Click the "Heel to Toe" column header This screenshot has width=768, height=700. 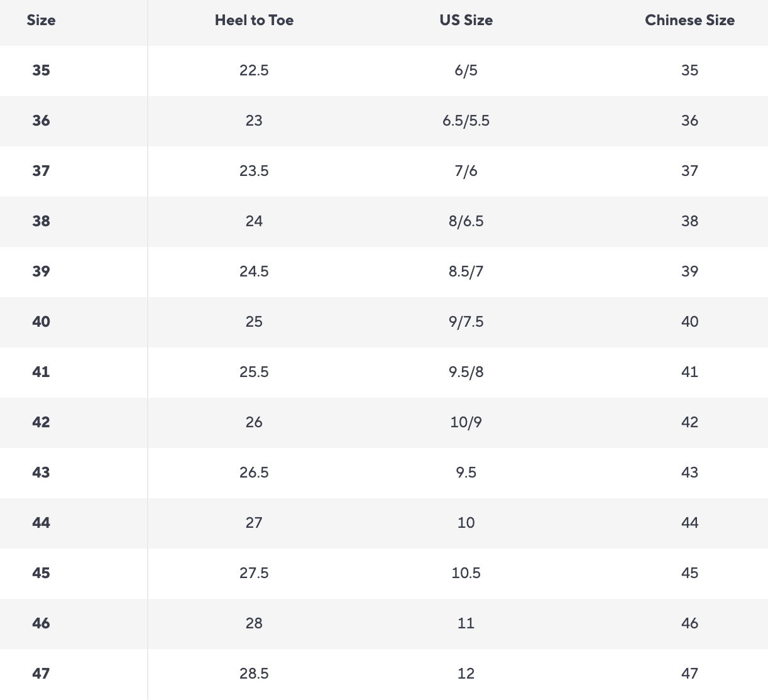coord(254,20)
